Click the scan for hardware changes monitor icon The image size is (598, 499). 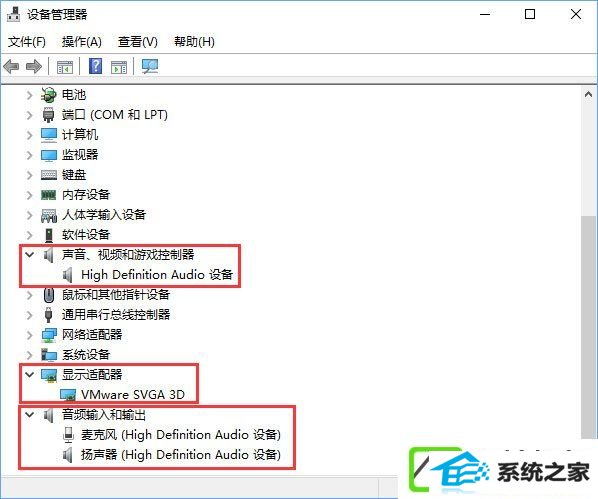tap(150, 66)
